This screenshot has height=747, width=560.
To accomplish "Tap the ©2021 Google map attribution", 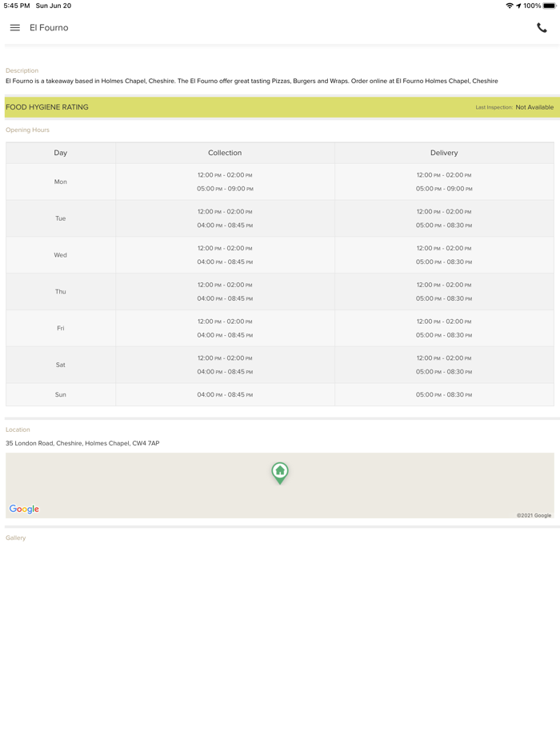I will coord(534,516).
